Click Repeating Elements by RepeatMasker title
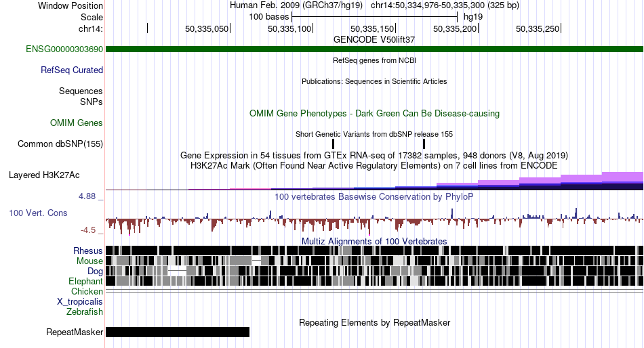This screenshot has height=348, width=644. point(374,322)
